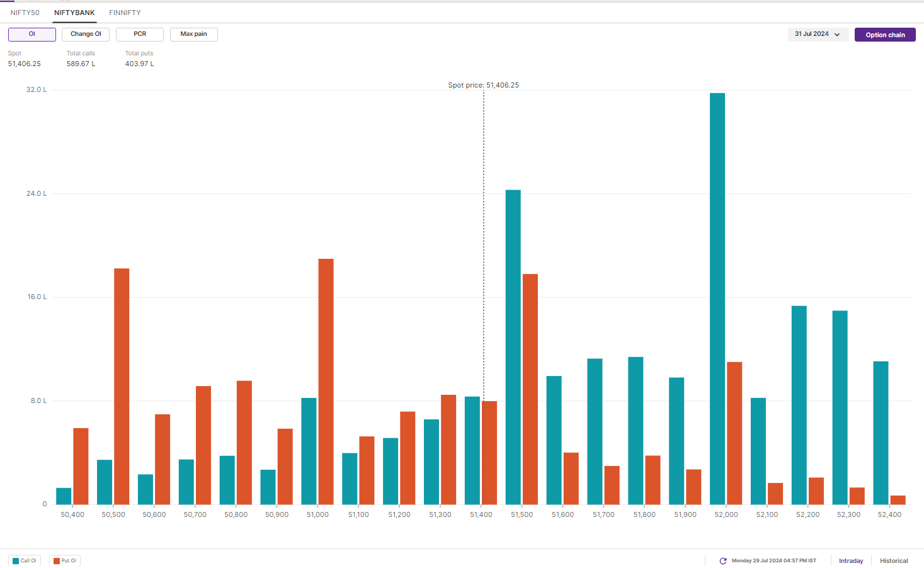Click the 50,400 strike axis label
The width and height of the screenshot is (924, 568).
(72, 514)
